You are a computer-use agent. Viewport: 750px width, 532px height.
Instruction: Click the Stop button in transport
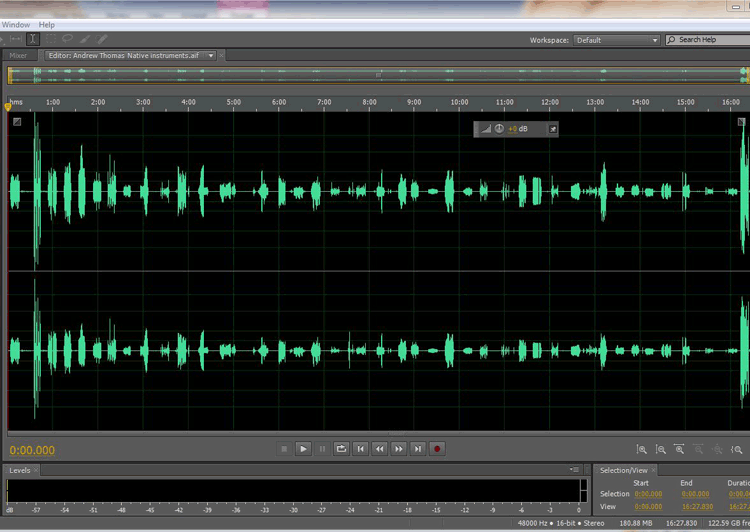(x=284, y=449)
